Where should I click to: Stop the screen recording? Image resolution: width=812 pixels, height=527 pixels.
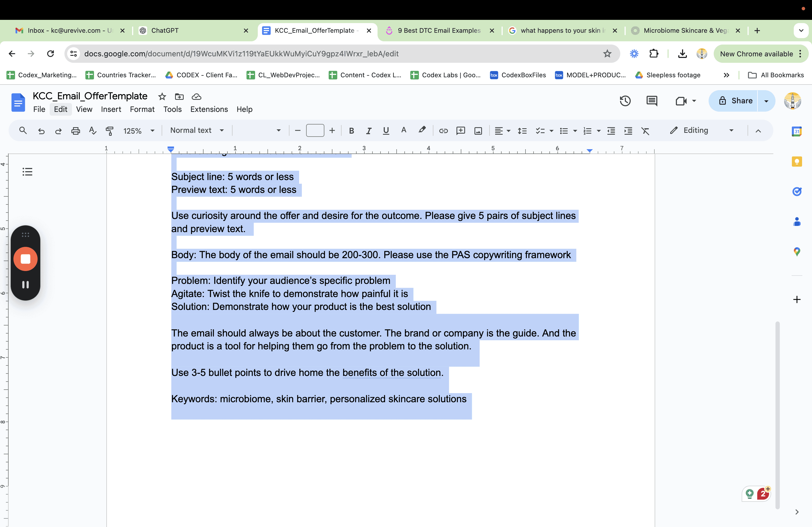pos(26,259)
